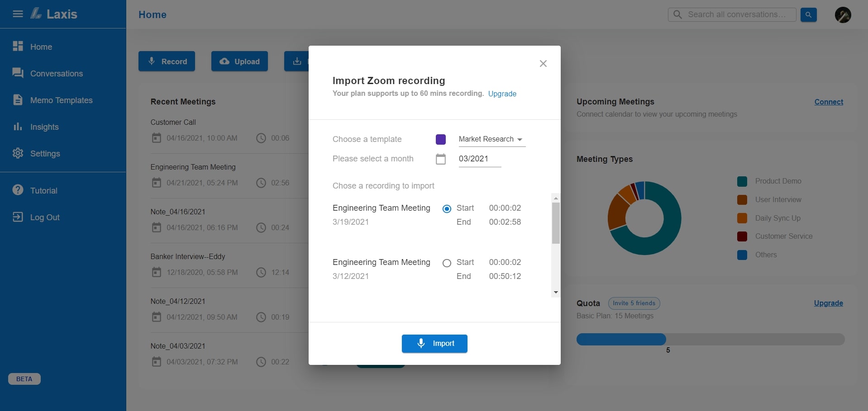Click the download import icon button

pyautogui.click(x=297, y=61)
